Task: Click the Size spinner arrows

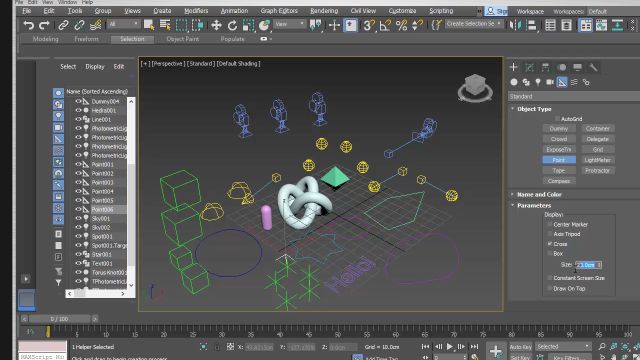Action: pos(599,265)
